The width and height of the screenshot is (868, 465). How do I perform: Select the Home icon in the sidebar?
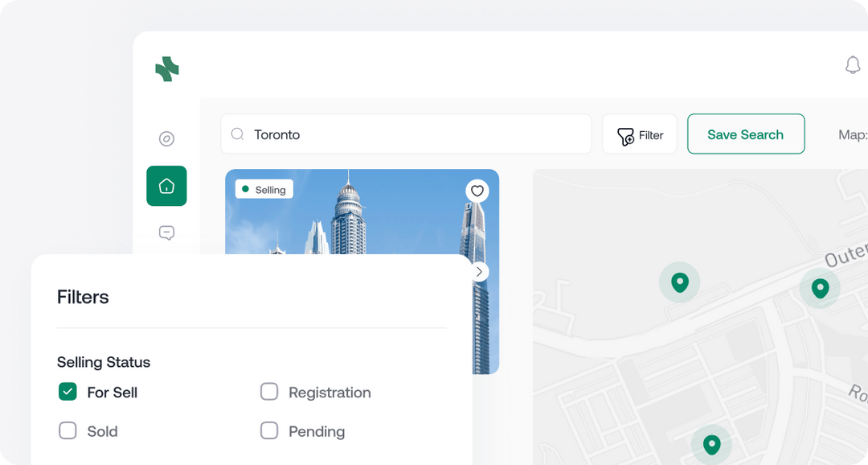coord(166,186)
